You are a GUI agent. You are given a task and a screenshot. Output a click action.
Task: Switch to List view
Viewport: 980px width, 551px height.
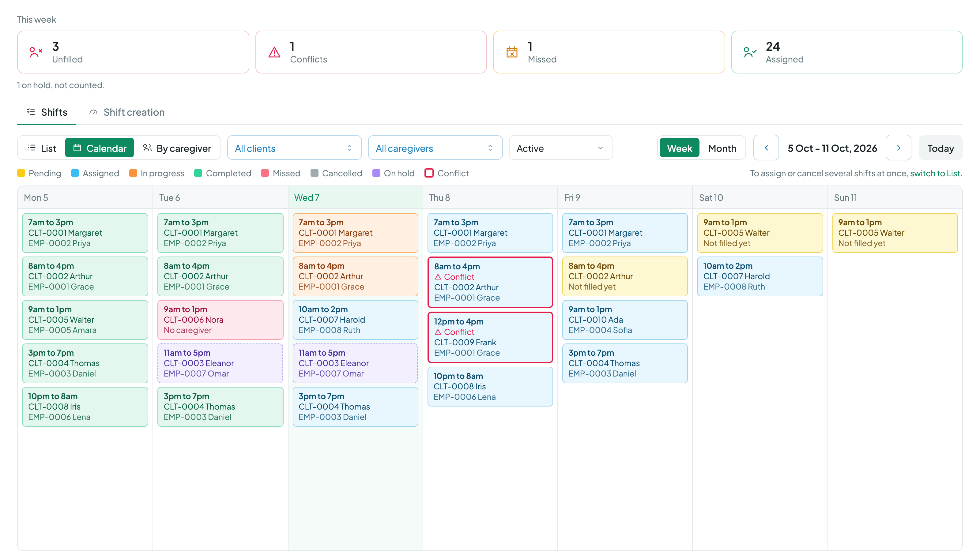[x=42, y=148]
